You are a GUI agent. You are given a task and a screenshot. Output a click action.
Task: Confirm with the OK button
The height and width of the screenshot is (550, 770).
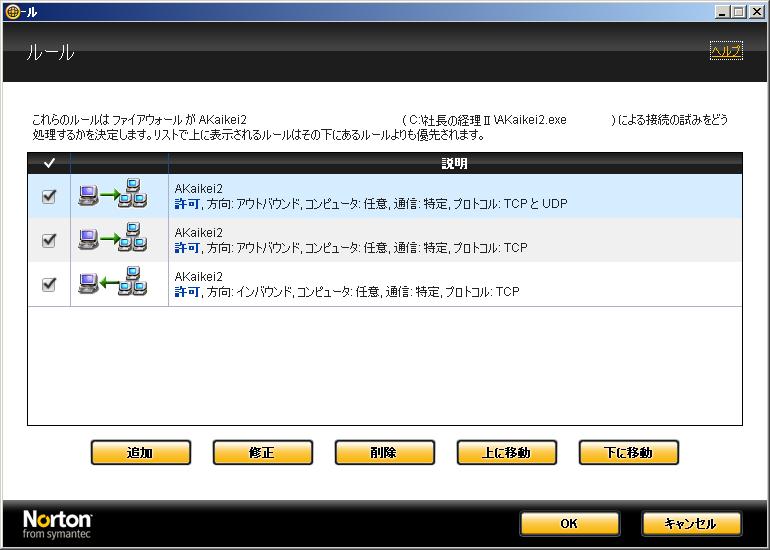click(x=569, y=524)
